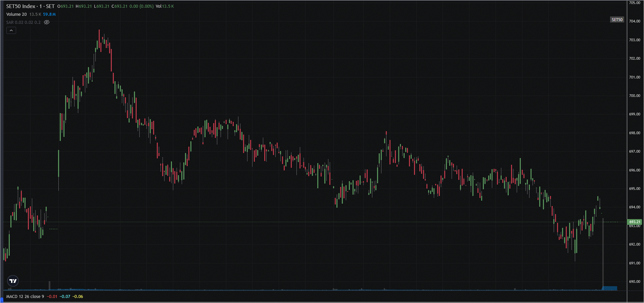Viewport: 644px width, 303px height.
Task: Click the green 693.21 current price label
Action: 635,222
